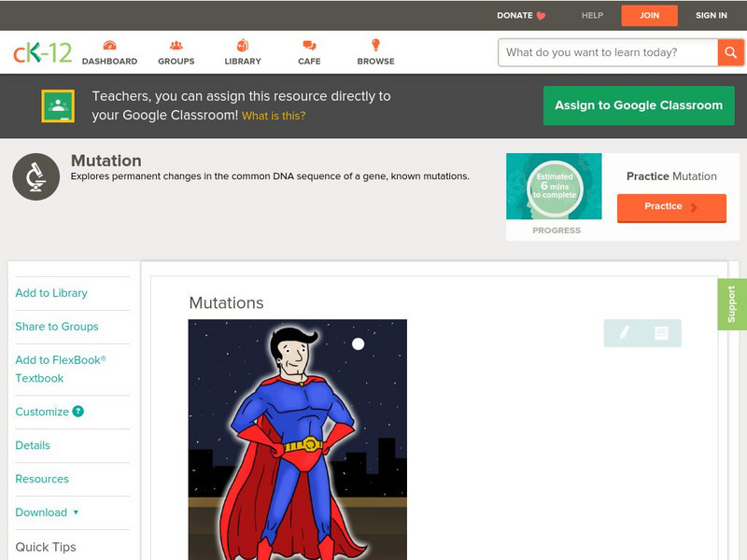
Task: Click the heart icon next to Donate
Action: pyautogui.click(x=541, y=16)
